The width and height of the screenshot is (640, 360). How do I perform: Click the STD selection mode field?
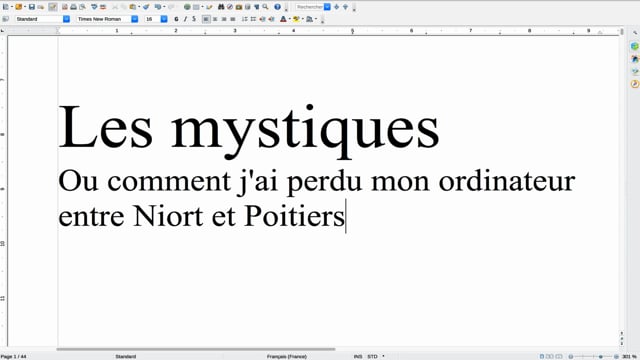[372, 356]
